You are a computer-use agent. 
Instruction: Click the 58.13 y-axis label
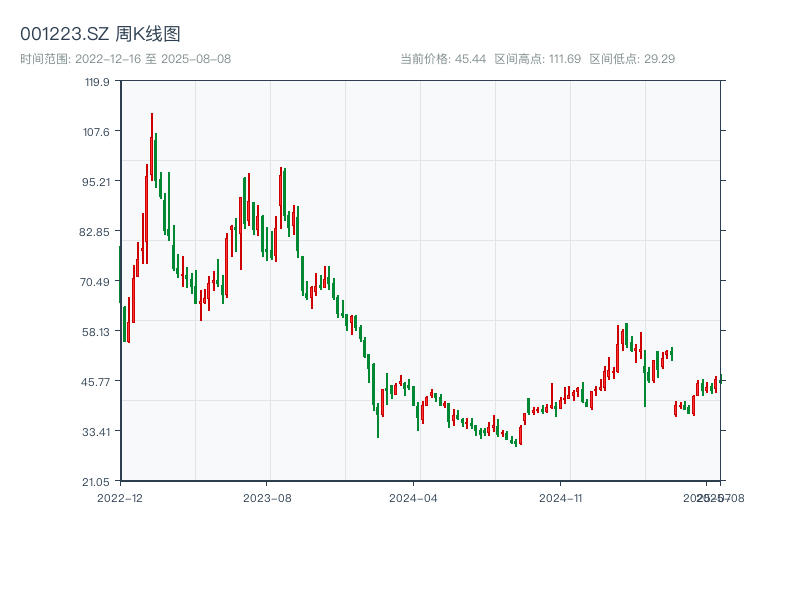pyautogui.click(x=96, y=332)
